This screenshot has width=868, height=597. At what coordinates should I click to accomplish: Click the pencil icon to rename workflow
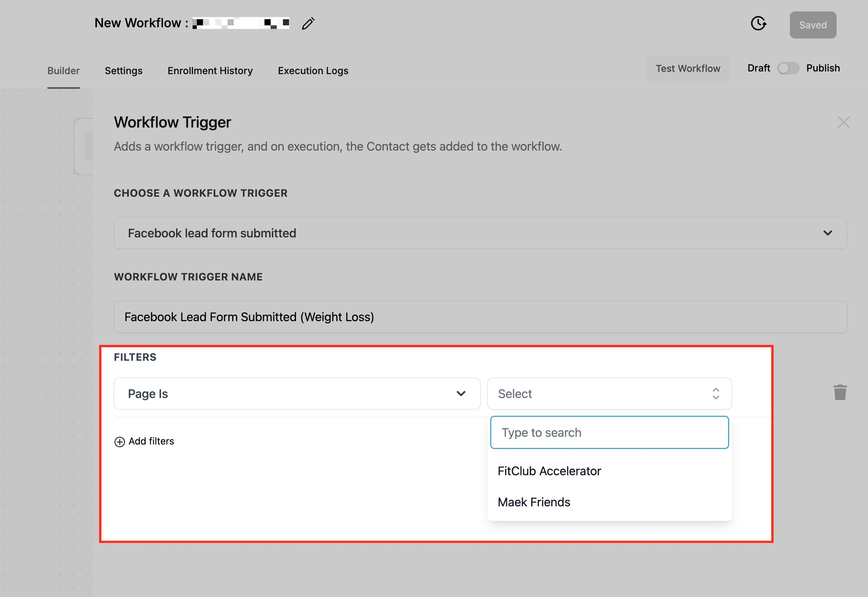(308, 23)
